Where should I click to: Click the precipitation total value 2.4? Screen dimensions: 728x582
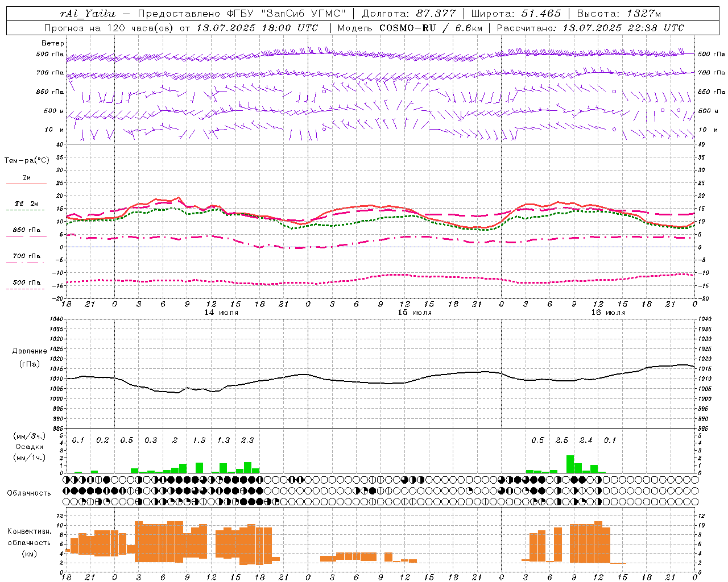click(586, 440)
